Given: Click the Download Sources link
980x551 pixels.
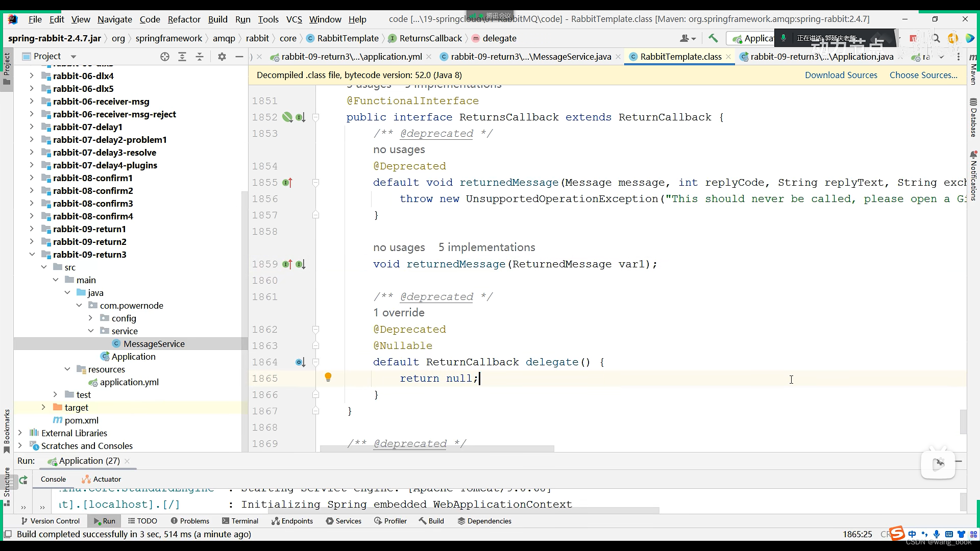Looking at the screenshot, I should point(841,75).
